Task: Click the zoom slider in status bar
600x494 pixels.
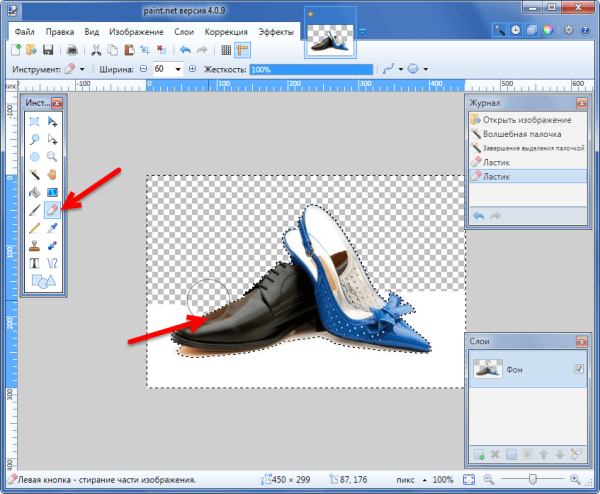Action: (532, 481)
